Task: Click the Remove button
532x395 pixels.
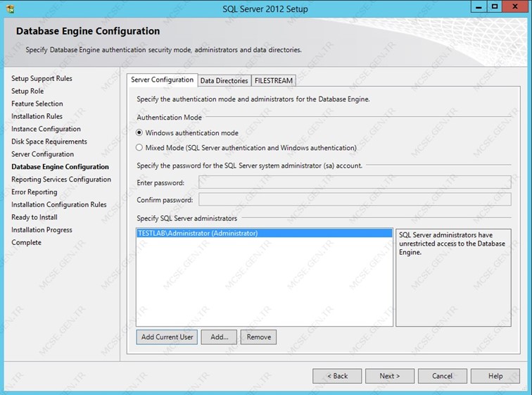Action: pos(258,337)
